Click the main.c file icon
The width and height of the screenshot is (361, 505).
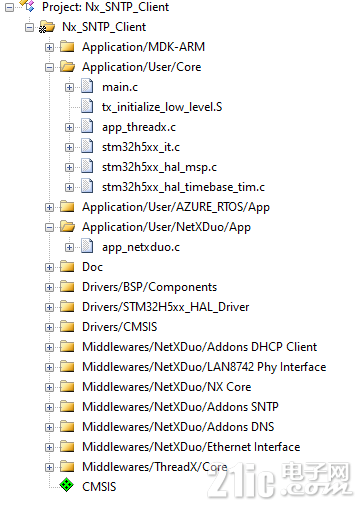click(87, 86)
